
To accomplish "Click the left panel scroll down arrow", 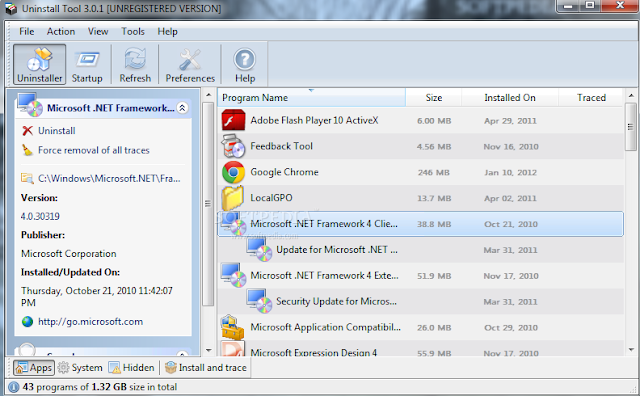I will [x=208, y=350].
